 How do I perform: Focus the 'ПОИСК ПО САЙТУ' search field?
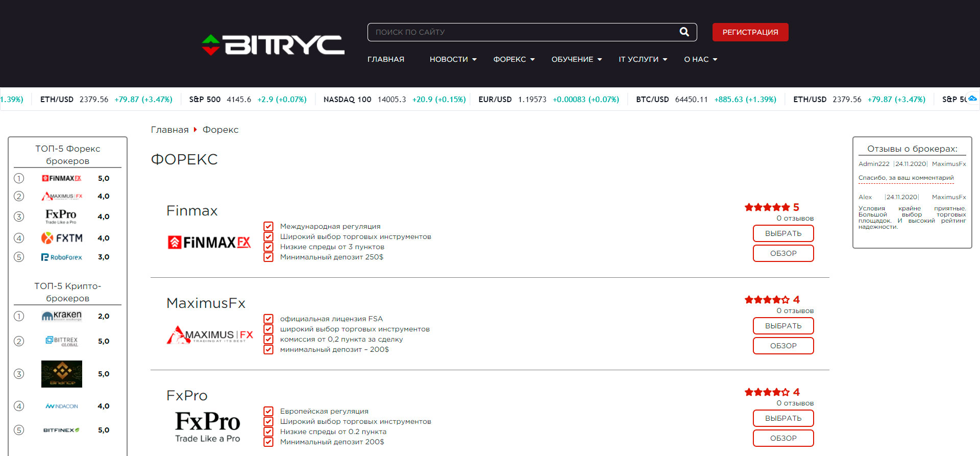523,32
